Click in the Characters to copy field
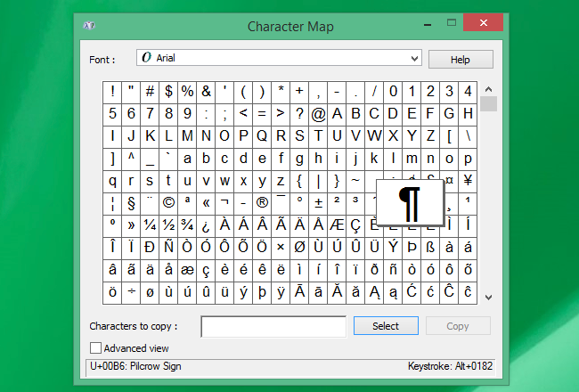Viewport: 579px width, 392px height. click(x=273, y=327)
